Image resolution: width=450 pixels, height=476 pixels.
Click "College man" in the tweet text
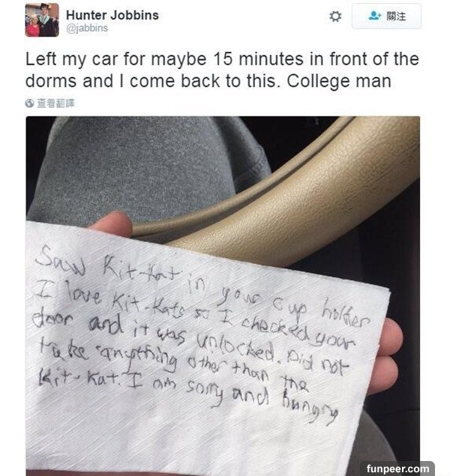(x=339, y=82)
